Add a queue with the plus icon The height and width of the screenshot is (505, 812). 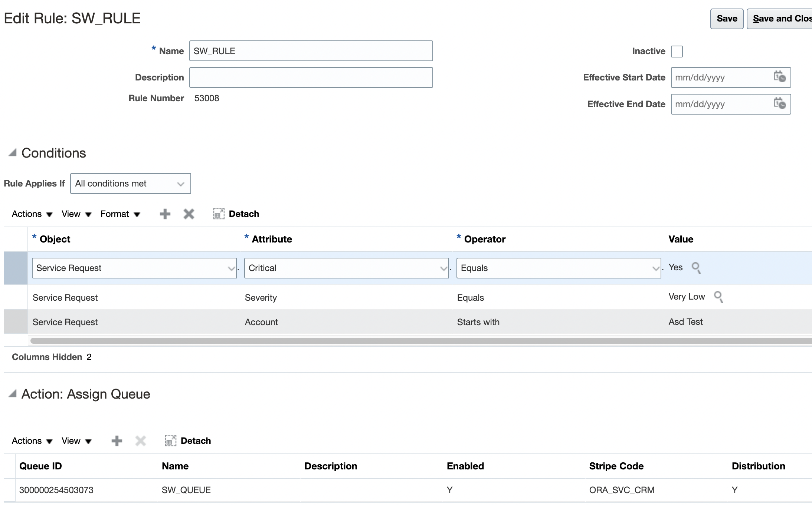[117, 441]
